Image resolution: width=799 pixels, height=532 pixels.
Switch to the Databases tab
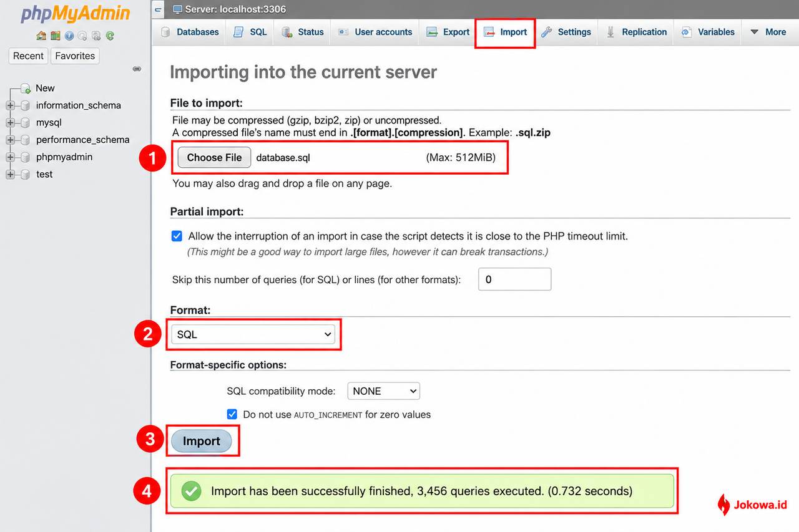click(190, 32)
